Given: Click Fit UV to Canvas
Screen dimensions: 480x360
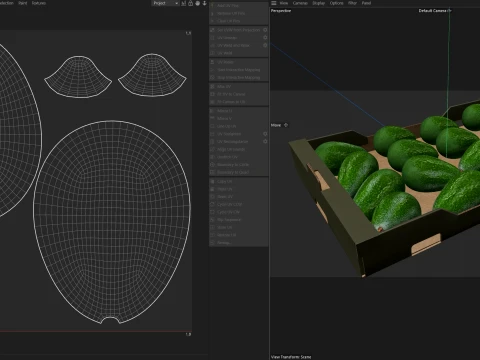Looking at the screenshot, I should pyautogui.click(x=239, y=94).
